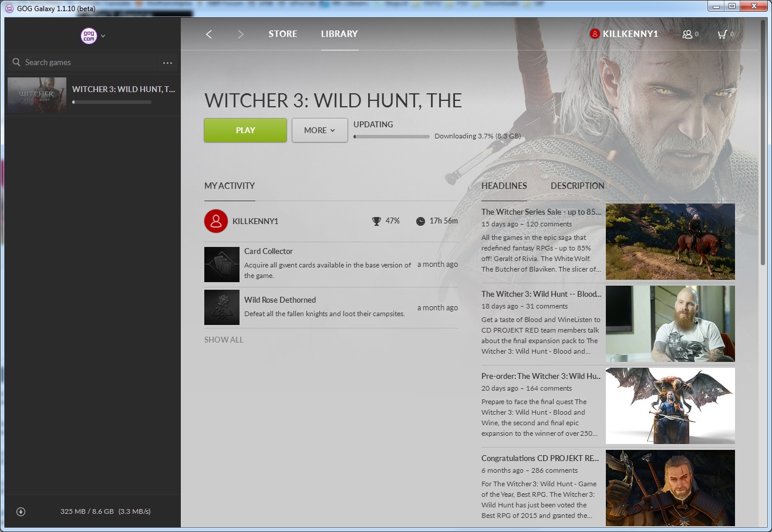Select Witcher 3 in the library sidebar
Image resolution: width=772 pixels, height=532 pixels.
(92, 94)
